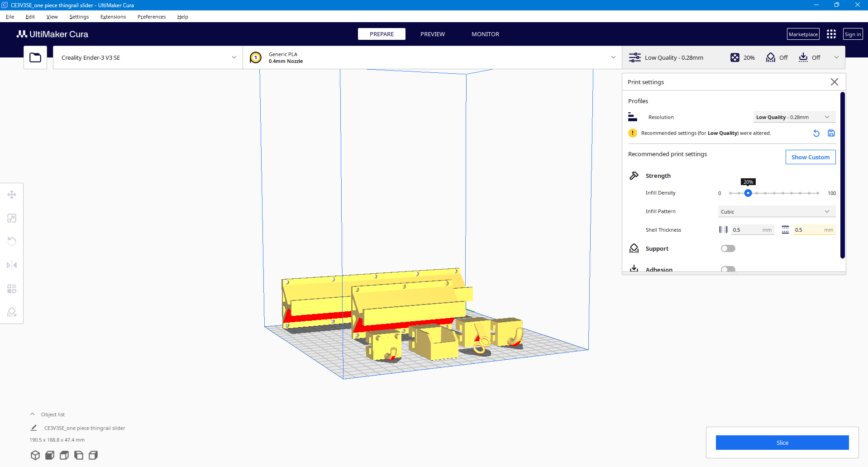Viewport: 868px width, 467px height.
Task: Toggle Adhesion switch on
Action: click(x=728, y=269)
